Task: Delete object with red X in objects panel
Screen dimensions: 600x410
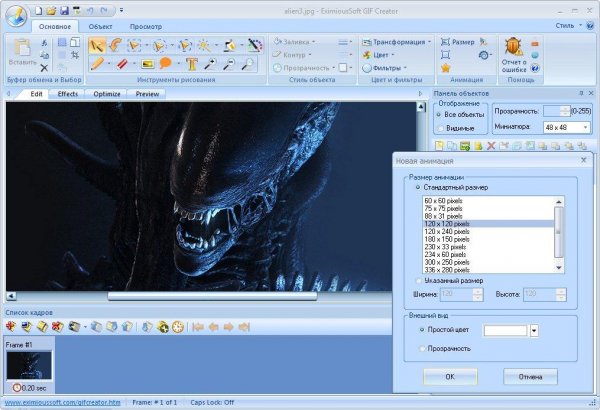Action: [491, 145]
